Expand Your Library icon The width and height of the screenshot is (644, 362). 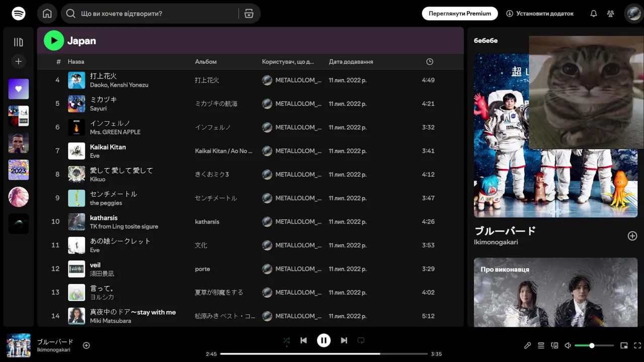click(x=19, y=42)
